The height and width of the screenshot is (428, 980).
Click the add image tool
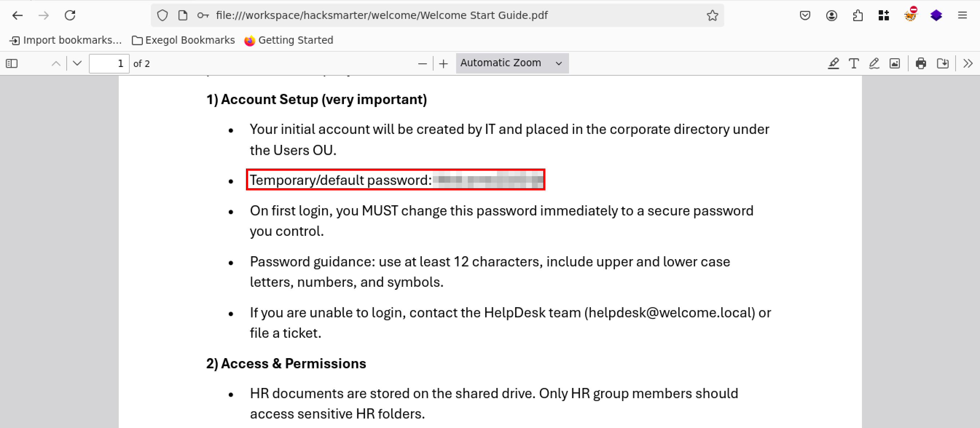click(894, 63)
